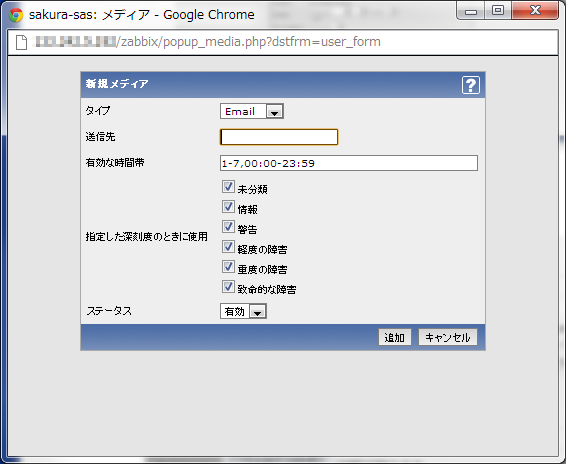Uncheck the 情報 severity checkbox
The width and height of the screenshot is (566, 464).
tap(228, 207)
